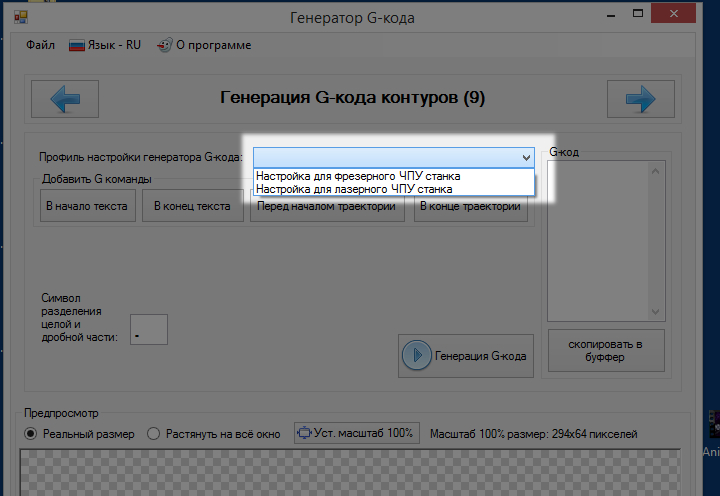720x496 pixels.
Task: Click the checkered preview canvas
Action: pos(350,473)
